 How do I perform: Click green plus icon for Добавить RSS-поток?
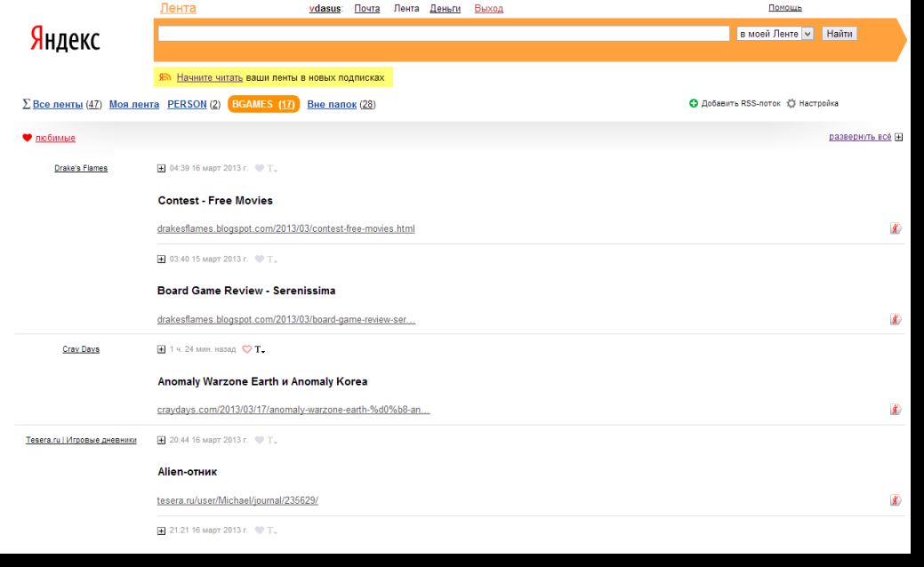(694, 103)
